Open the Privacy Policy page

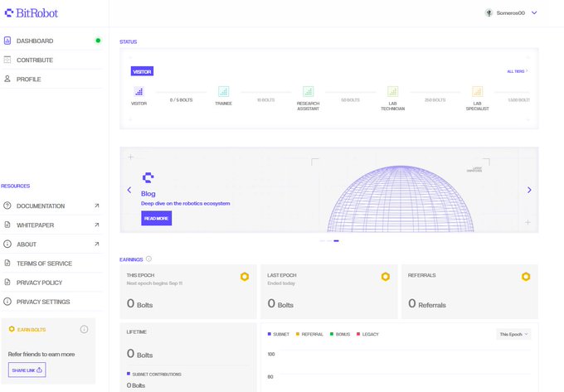pos(51,283)
